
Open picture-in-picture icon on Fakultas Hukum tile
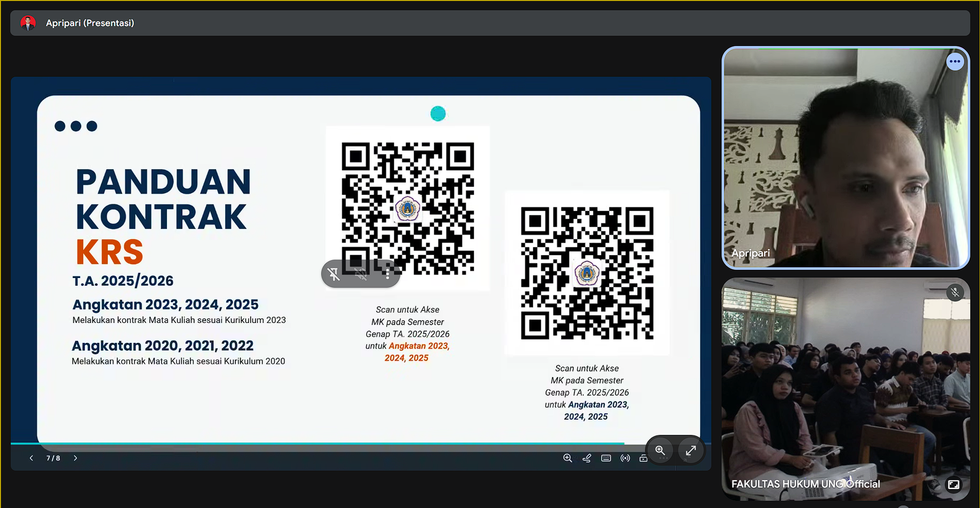953,484
